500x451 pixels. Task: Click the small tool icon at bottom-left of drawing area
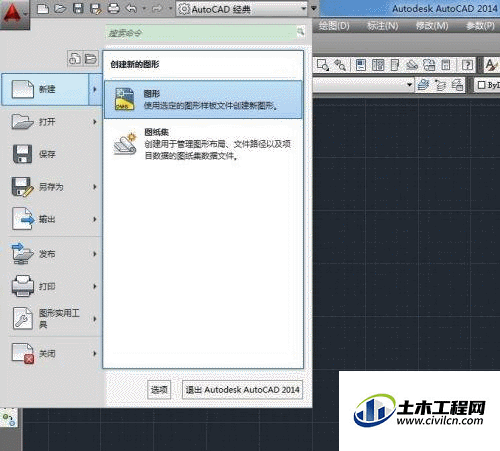coord(9,418)
